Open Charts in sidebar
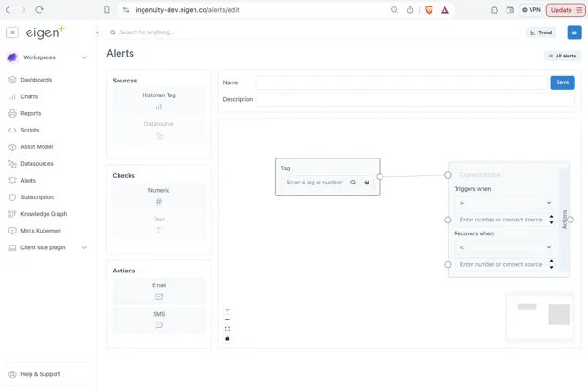 [x=30, y=96]
